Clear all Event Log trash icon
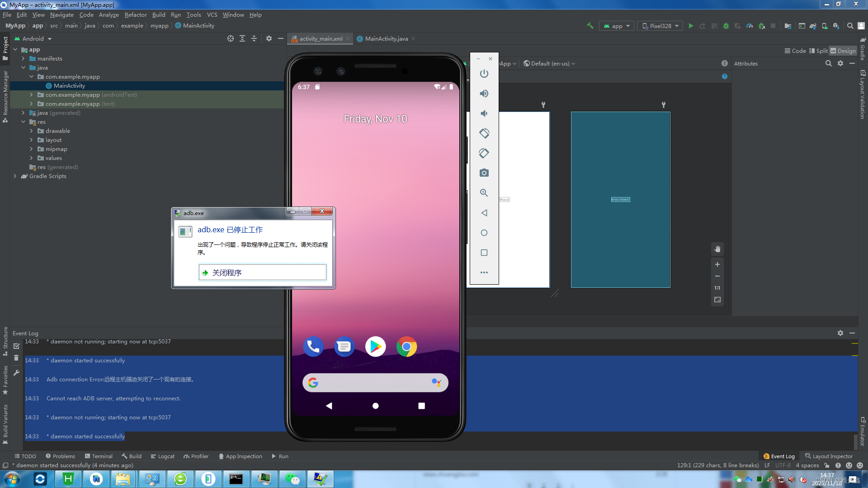The width and height of the screenshot is (868, 488). (x=16, y=358)
